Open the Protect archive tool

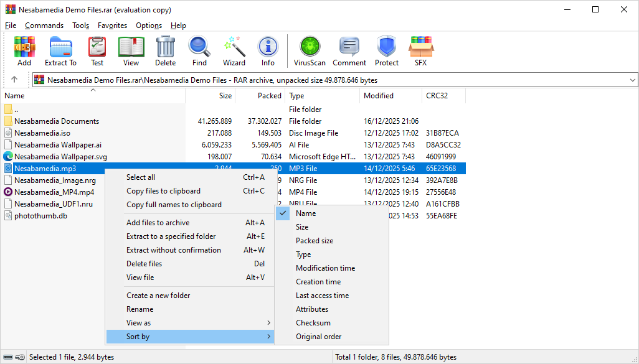386,51
